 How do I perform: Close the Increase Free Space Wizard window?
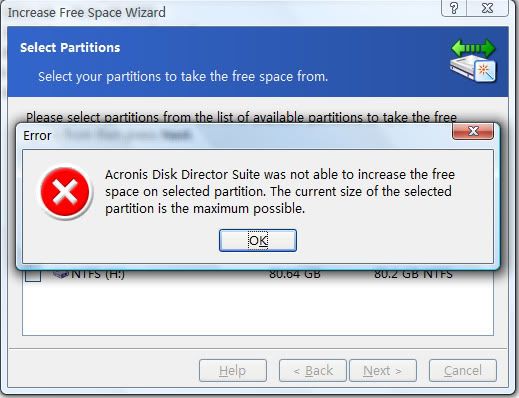click(x=487, y=8)
